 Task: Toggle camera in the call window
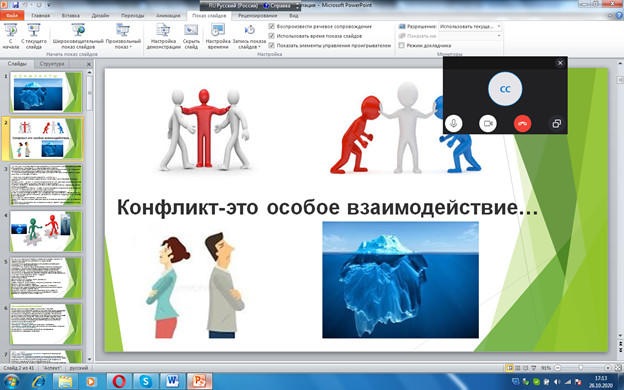click(488, 123)
